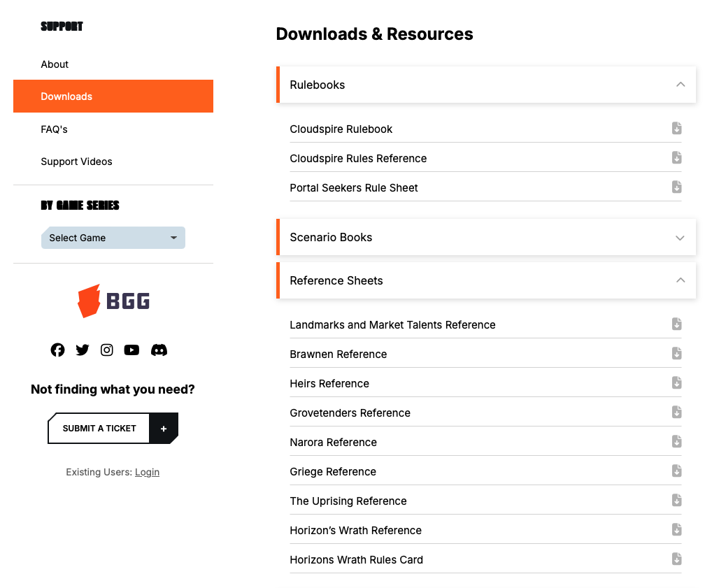
Task: Open FAQ's in the sidebar
Action: click(x=54, y=129)
